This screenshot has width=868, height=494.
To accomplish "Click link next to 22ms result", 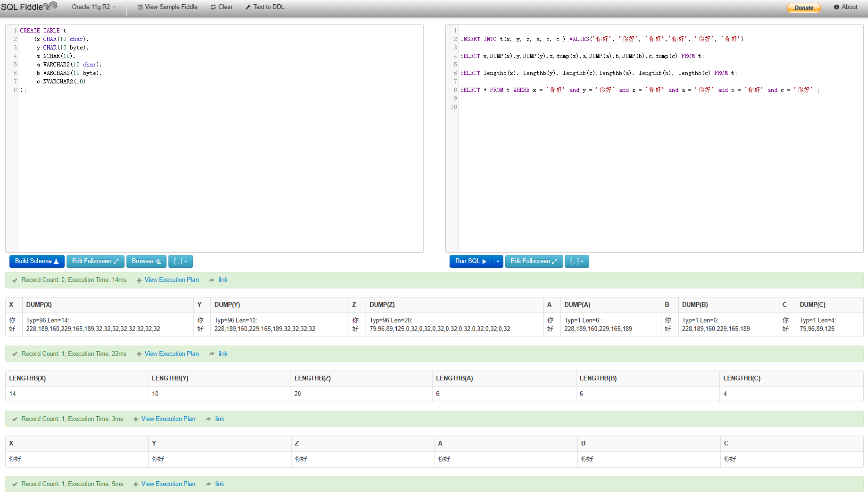I will 223,354.
